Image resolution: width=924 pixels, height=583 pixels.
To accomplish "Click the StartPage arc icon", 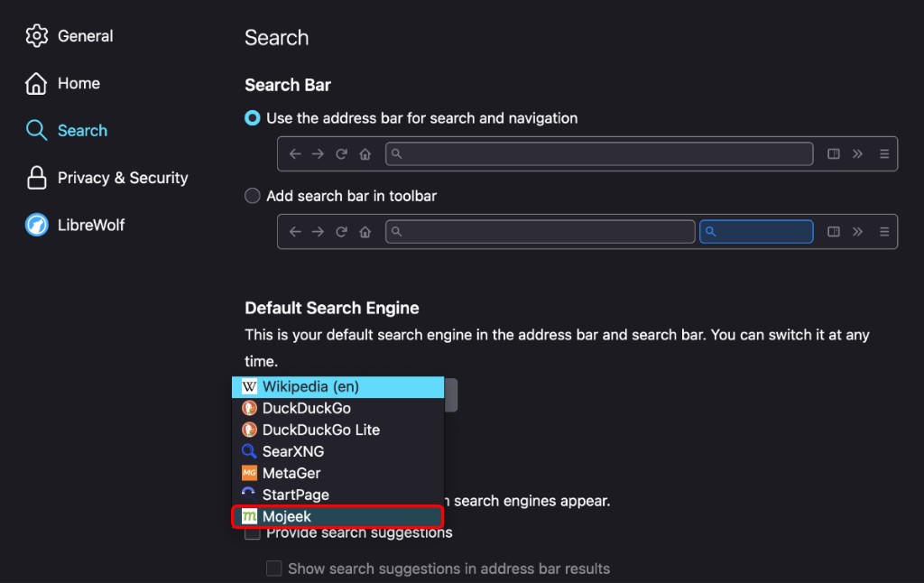I will pyautogui.click(x=249, y=492).
